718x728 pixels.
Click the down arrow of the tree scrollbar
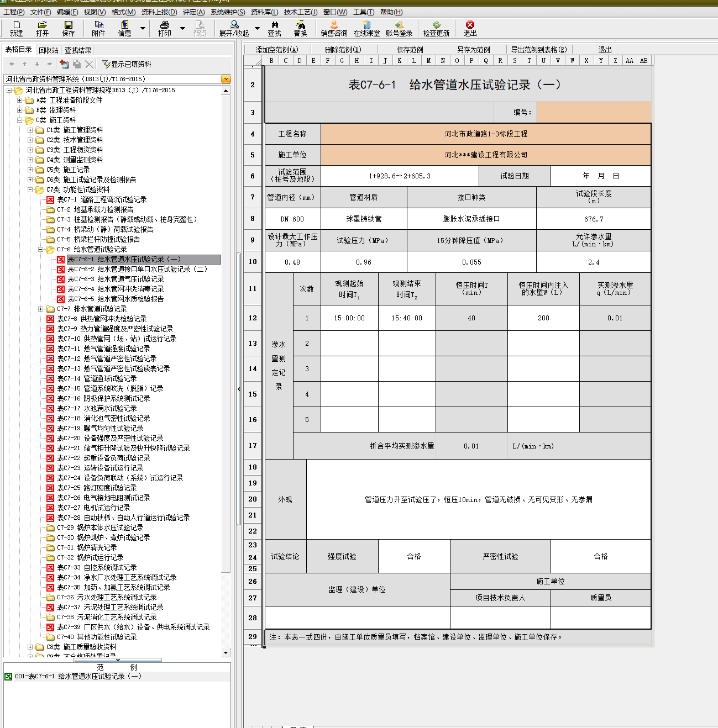(x=226, y=653)
